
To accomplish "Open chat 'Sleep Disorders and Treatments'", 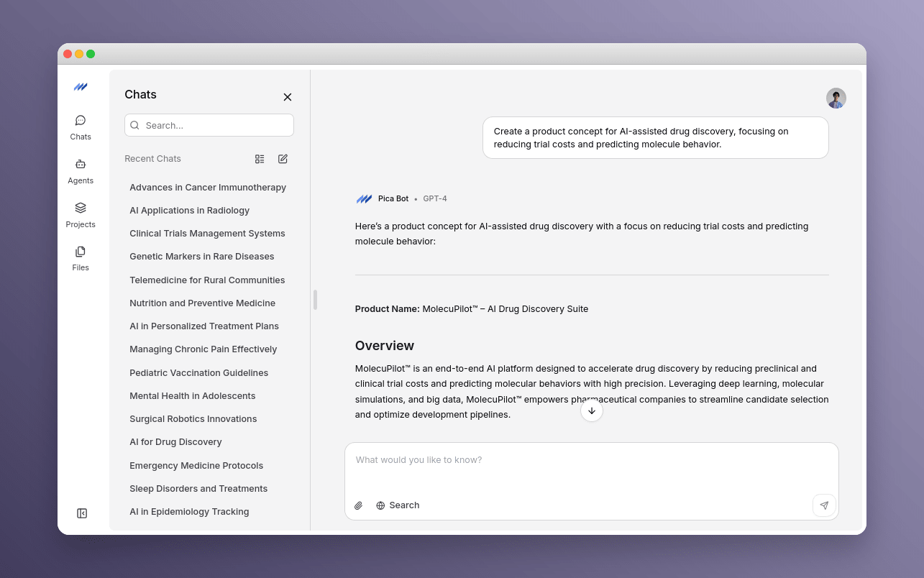I will coord(198,489).
